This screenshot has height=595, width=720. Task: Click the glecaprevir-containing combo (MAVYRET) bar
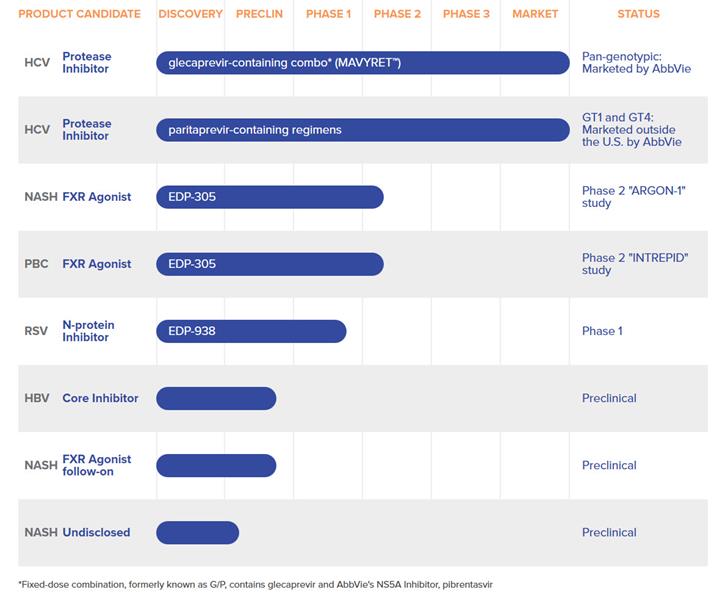362,63
